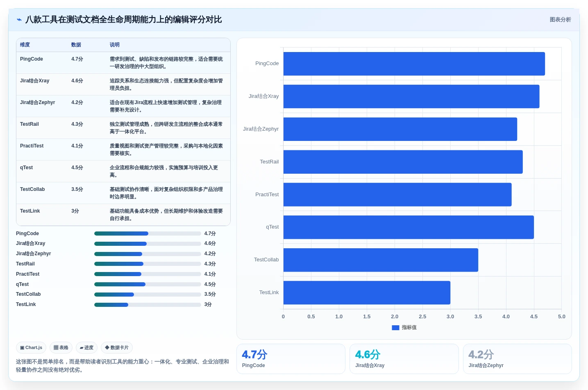Click the footer note starting 这张图不是简单排名
Viewport: 588px width, 390px height.
[123, 366]
